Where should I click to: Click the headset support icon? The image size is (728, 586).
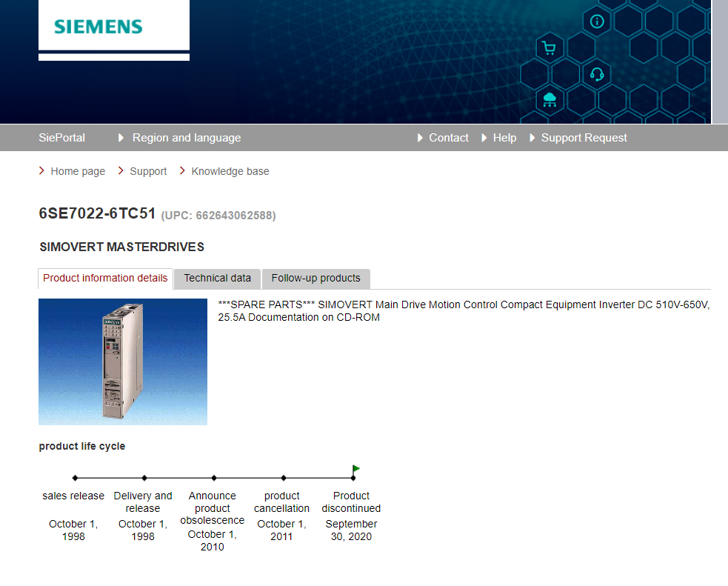pos(597,74)
